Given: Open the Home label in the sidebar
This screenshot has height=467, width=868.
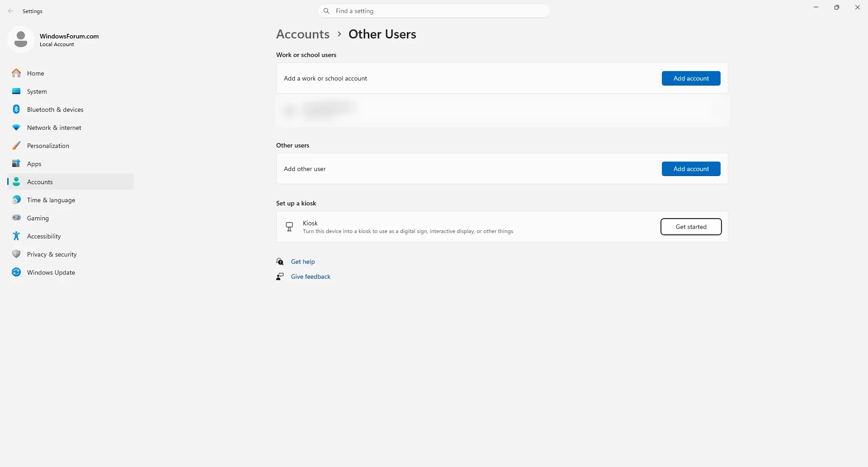Looking at the screenshot, I should tap(36, 73).
